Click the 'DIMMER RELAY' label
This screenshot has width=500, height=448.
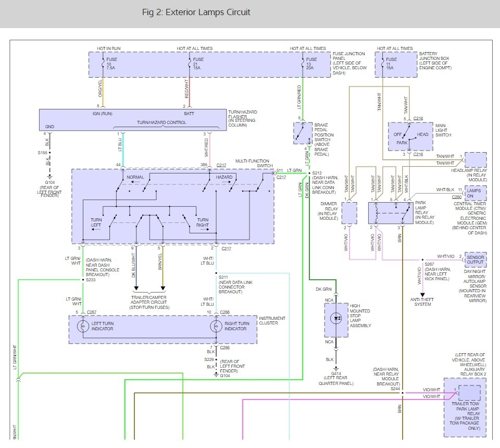(328, 211)
